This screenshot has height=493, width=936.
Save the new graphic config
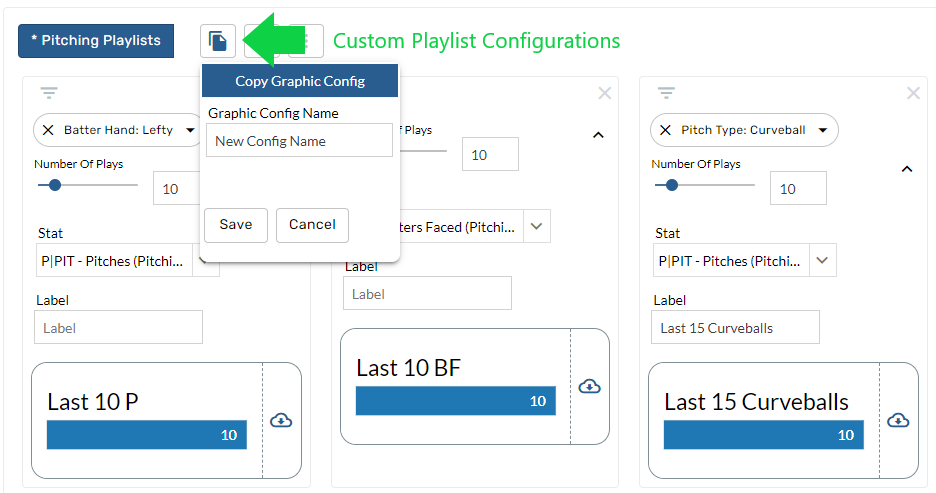pyautogui.click(x=236, y=225)
